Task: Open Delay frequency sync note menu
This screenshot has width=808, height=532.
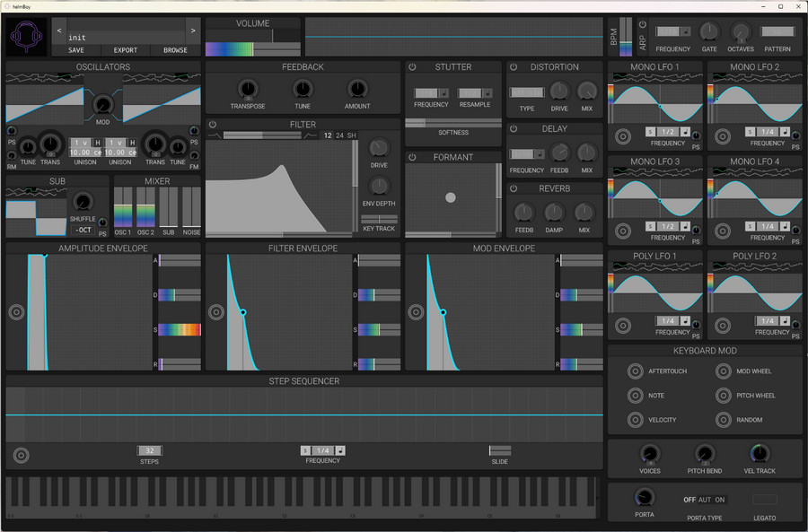Action: [540, 154]
